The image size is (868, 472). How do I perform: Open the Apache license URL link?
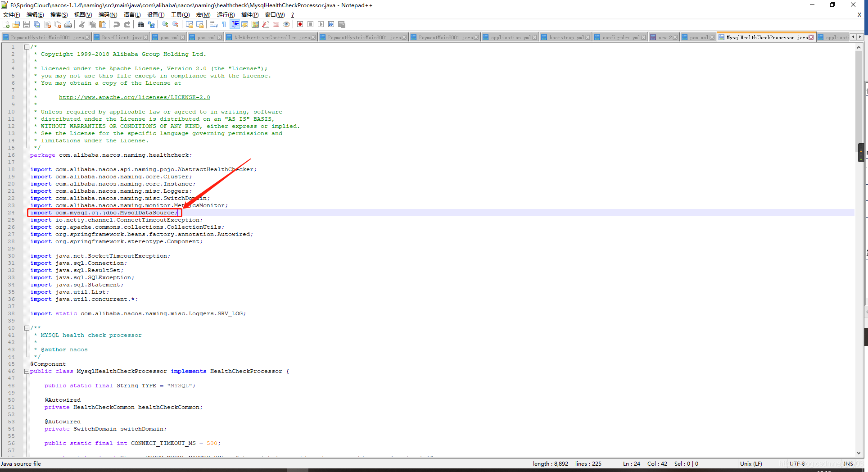coord(134,97)
